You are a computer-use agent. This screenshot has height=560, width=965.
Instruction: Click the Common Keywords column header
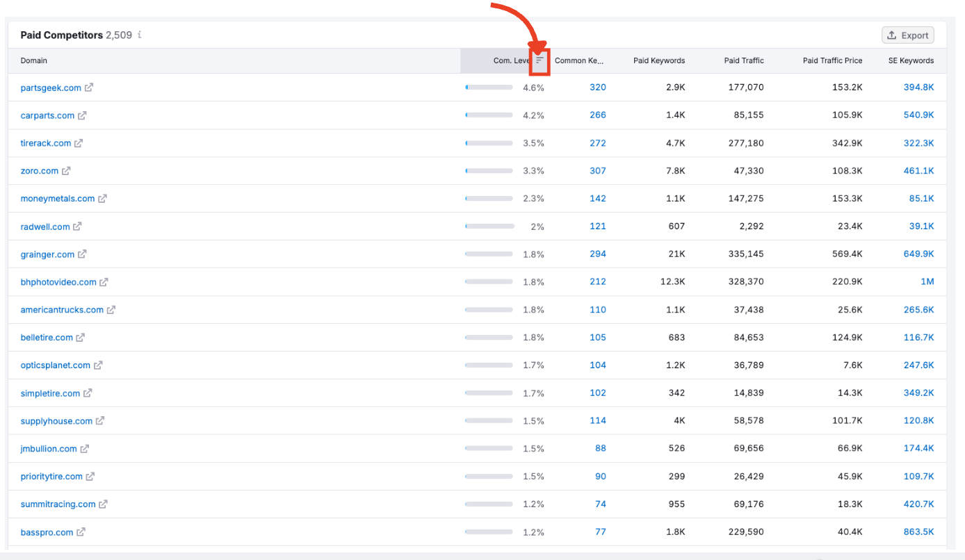coord(578,61)
